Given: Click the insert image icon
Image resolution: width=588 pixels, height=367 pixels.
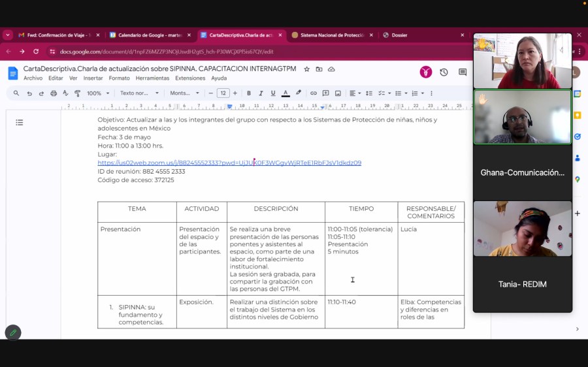Looking at the screenshot, I should pyautogui.click(x=338, y=93).
